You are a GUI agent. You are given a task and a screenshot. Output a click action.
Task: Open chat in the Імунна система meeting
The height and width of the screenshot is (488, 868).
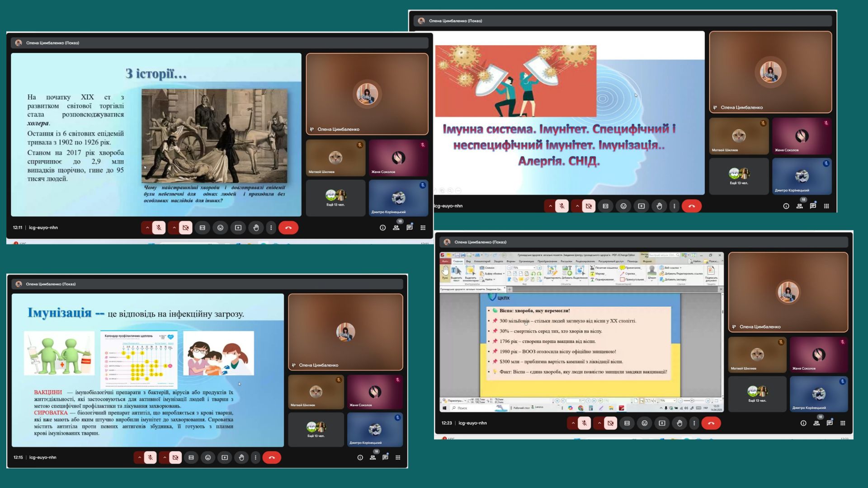click(x=813, y=206)
